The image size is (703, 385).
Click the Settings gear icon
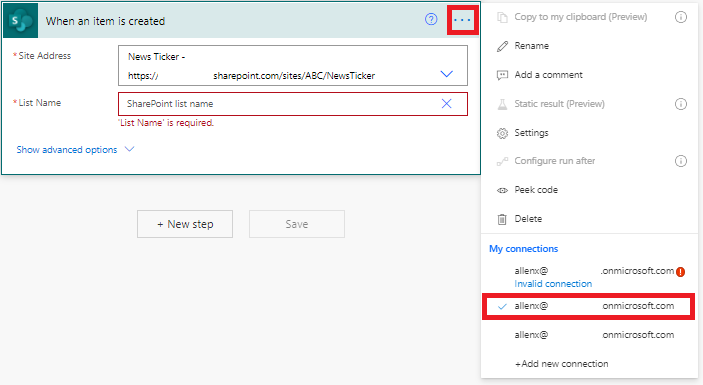[502, 133]
